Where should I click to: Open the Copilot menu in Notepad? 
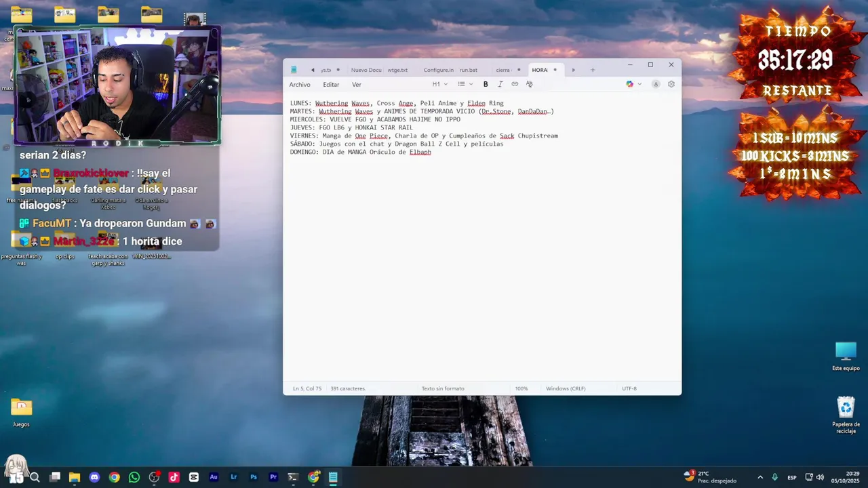pyautogui.click(x=630, y=84)
